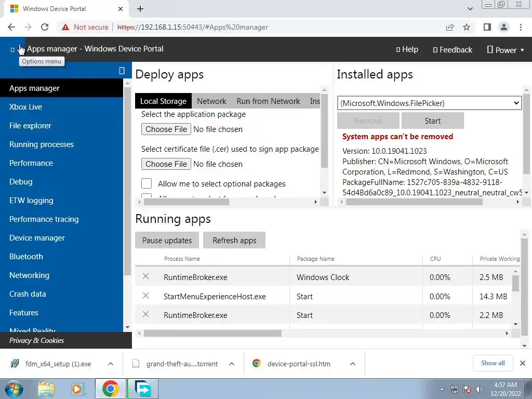Switch to the Local Storage tab
The image size is (532, 399).
click(x=163, y=101)
